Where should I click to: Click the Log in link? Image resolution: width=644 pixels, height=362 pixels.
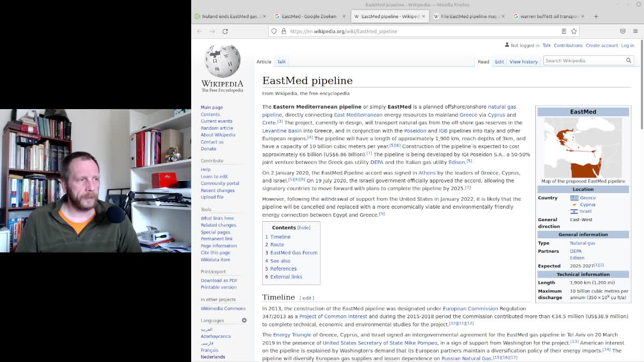tap(627, 45)
